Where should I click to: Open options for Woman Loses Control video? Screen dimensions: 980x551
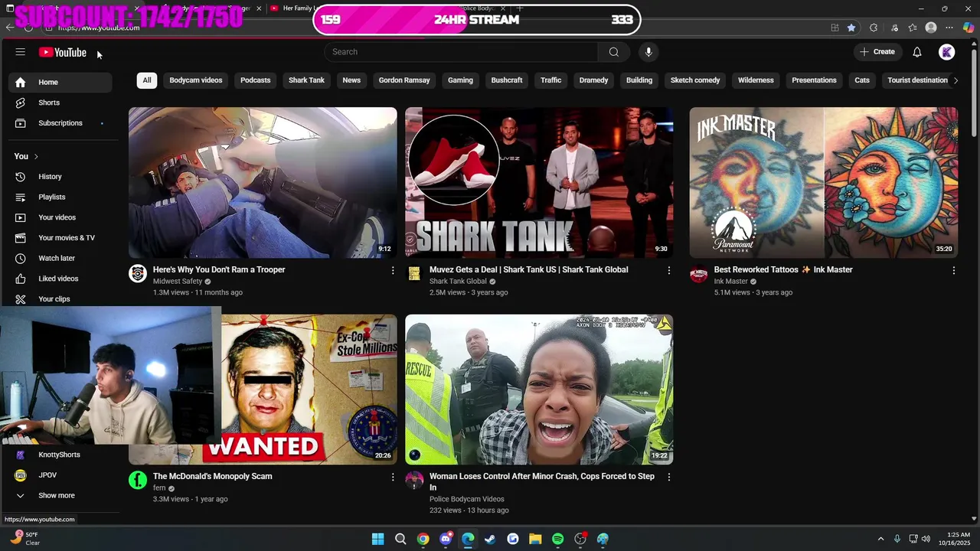tap(668, 477)
